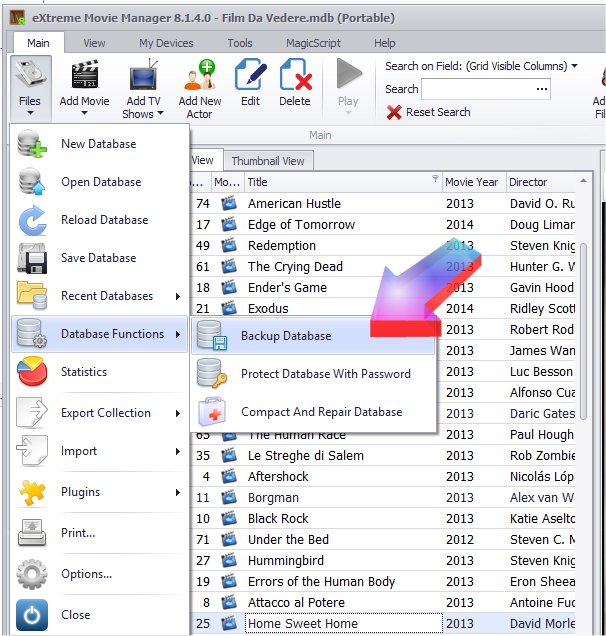Click the Add New Actor icon

pos(200,76)
